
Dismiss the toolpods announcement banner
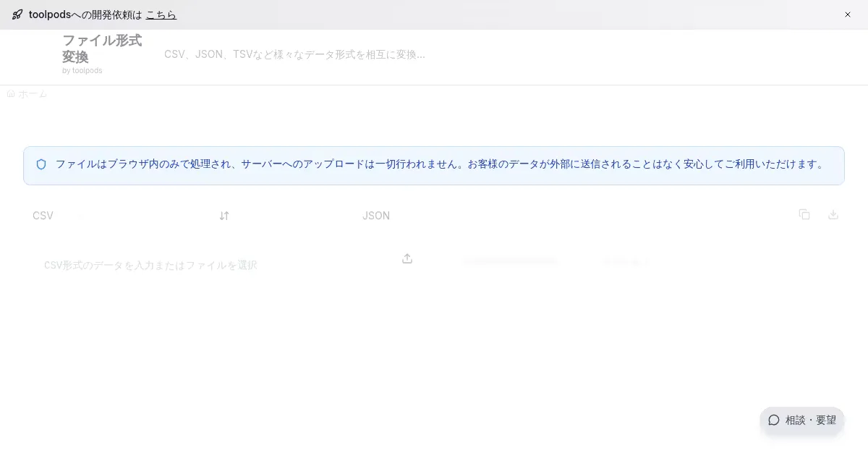pos(848,14)
